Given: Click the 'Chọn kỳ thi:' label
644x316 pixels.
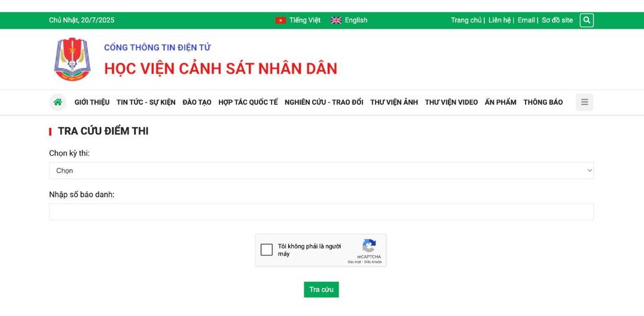Looking at the screenshot, I should point(69,154).
